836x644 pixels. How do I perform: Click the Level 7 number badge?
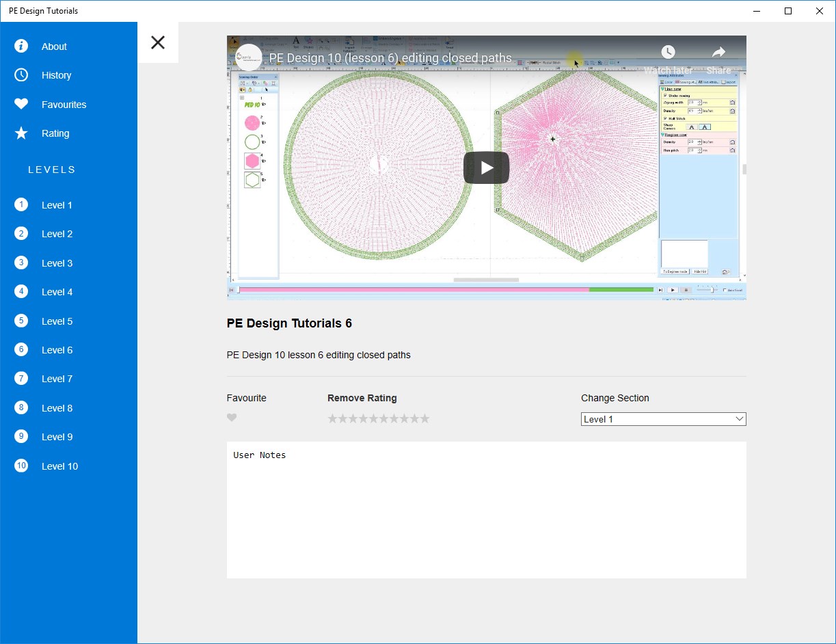(21, 379)
